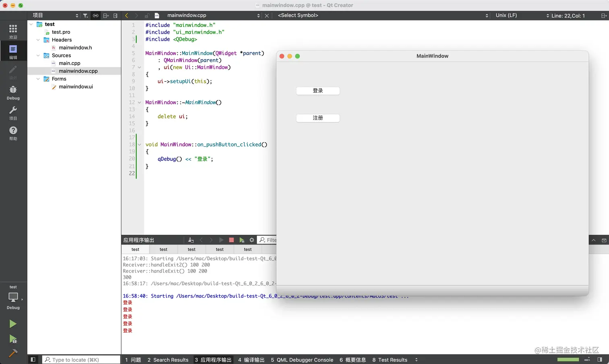Click the filter tree funnel icon
Screen dimensions: 609x364
[85, 16]
